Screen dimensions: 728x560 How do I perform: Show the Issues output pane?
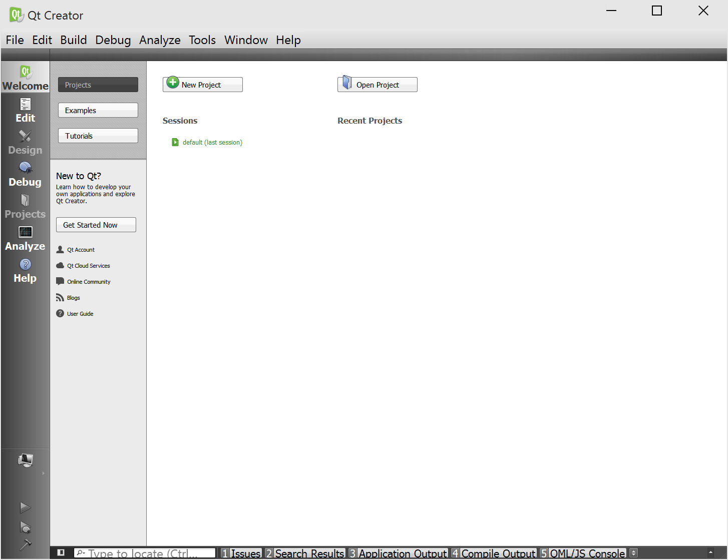tap(241, 553)
